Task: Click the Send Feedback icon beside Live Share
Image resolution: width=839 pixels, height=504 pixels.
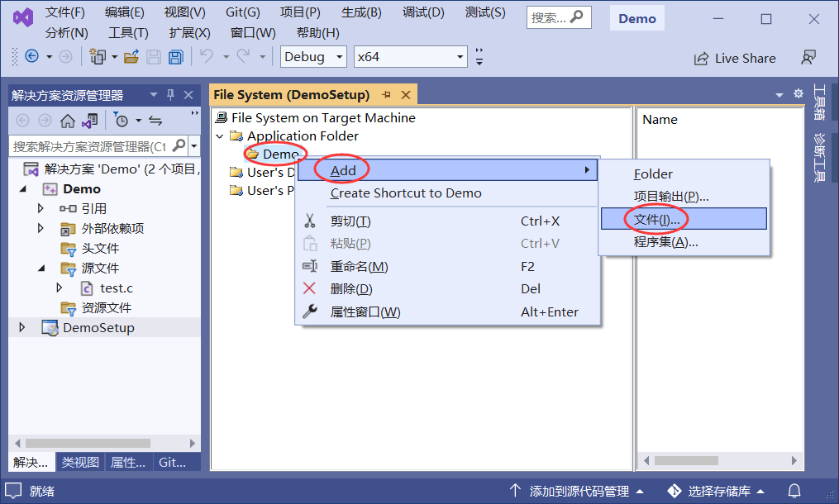Action: [808, 58]
